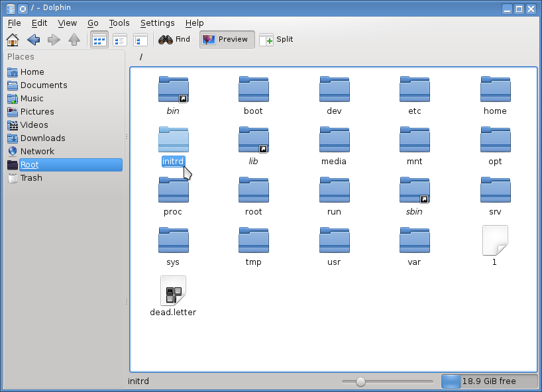Click the Places panel header
The height and width of the screenshot is (392, 542).
click(x=21, y=57)
